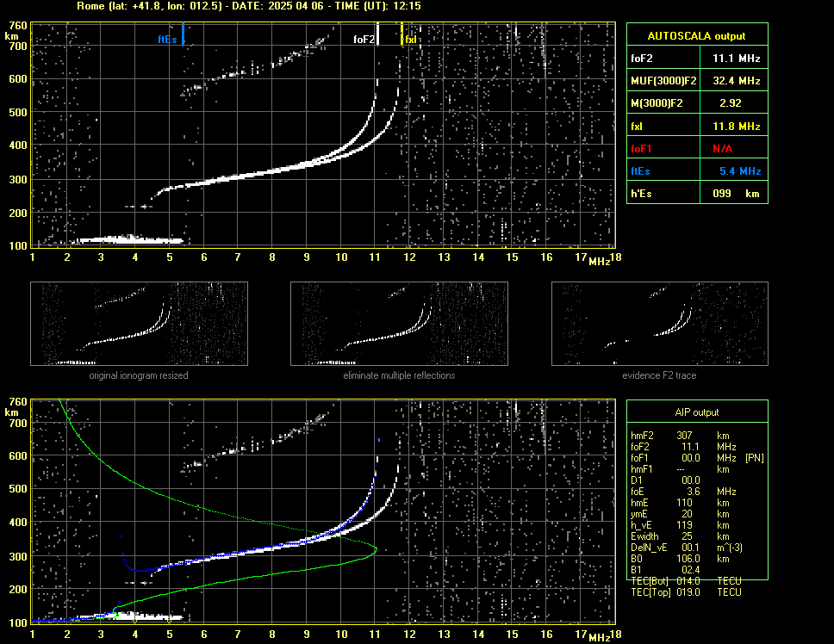The width and height of the screenshot is (834, 644).
Task: Click the '[PN]' tag beside foF1 in AIP output
Action: (x=755, y=458)
